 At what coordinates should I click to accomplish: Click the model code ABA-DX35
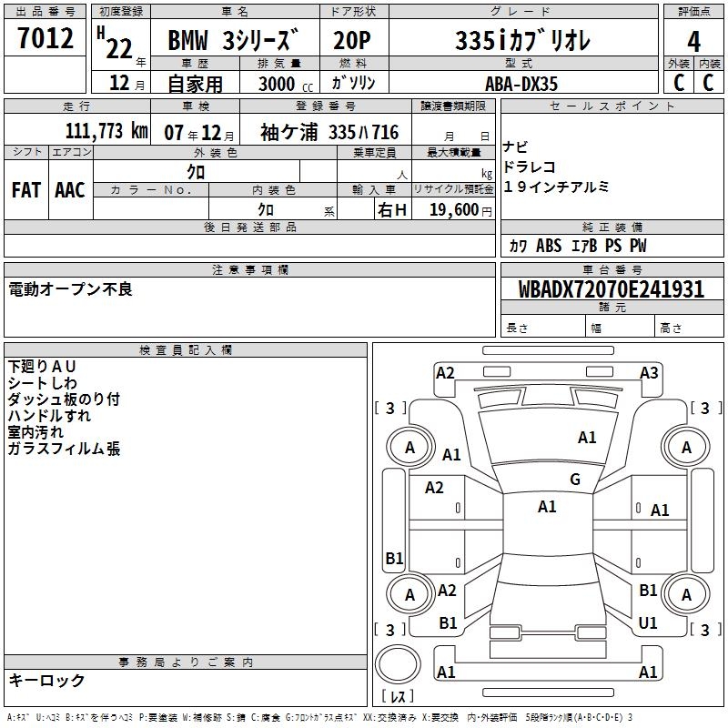[521, 84]
